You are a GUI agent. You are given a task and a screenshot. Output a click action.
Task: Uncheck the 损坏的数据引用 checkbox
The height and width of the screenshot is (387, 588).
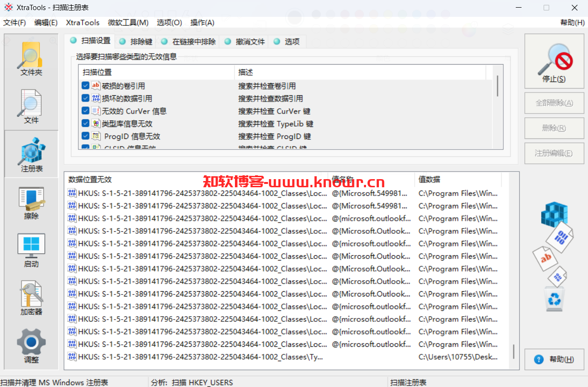(x=86, y=98)
